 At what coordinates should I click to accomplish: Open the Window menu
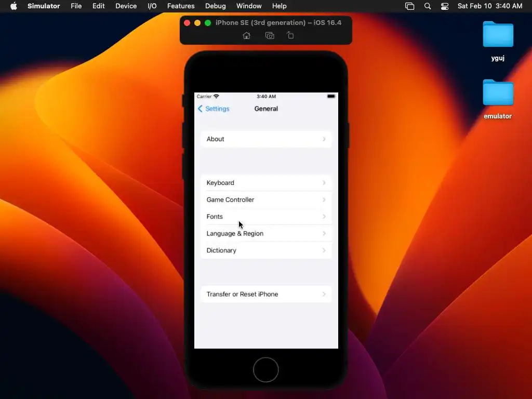249,6
